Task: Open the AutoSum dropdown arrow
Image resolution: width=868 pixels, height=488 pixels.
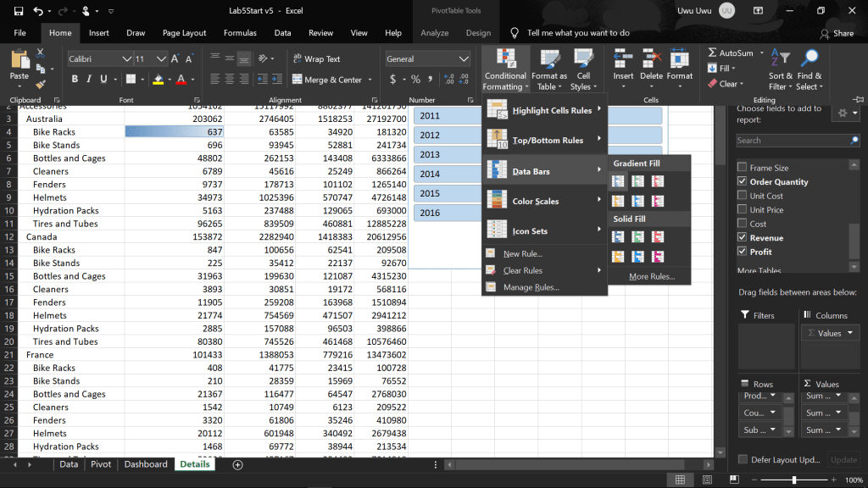Action: point(760,53)
